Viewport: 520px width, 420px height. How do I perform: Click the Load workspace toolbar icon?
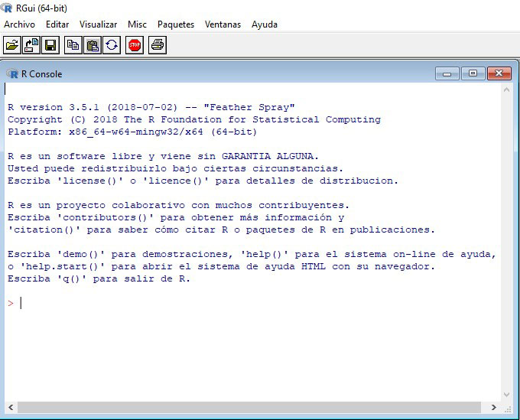(x=31, y=45)
